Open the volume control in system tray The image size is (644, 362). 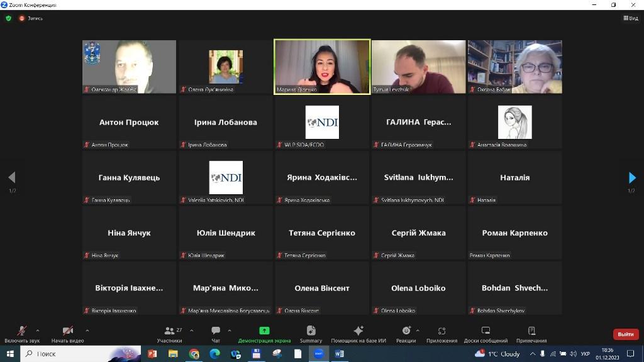pos(573,353)
